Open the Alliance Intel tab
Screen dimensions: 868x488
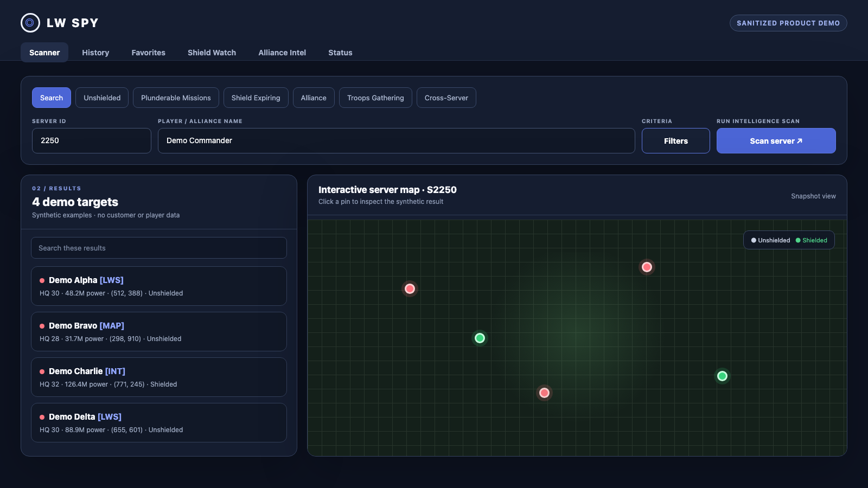(282, 53)
